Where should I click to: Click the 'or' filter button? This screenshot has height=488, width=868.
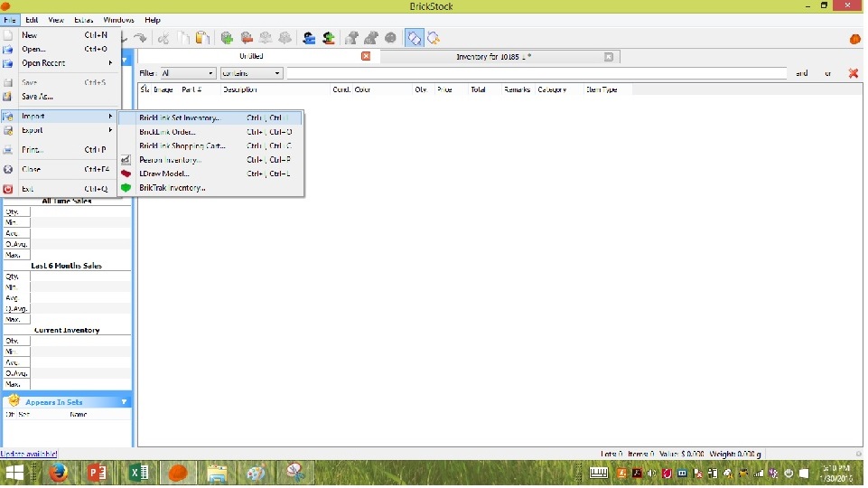[x=827, y=73]
